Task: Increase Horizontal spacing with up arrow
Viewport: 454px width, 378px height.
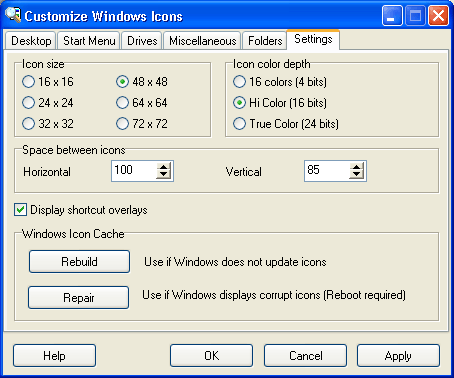Action: pyautogui.click(x=163, y=166)
